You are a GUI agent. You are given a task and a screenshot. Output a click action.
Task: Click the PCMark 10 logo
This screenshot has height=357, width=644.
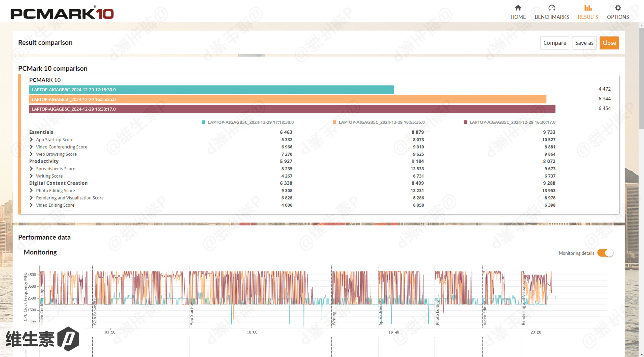click(x=62, y=13)
